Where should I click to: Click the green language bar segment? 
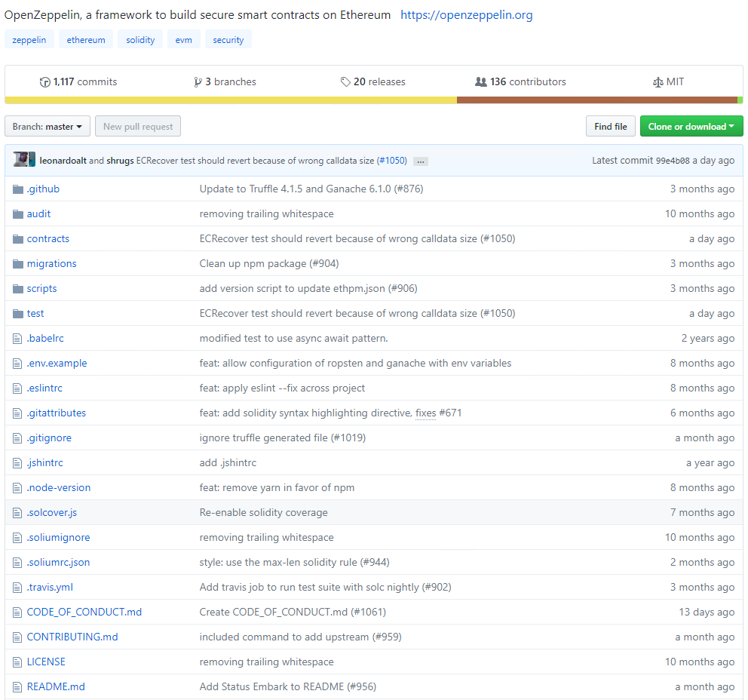click(740, 100)
